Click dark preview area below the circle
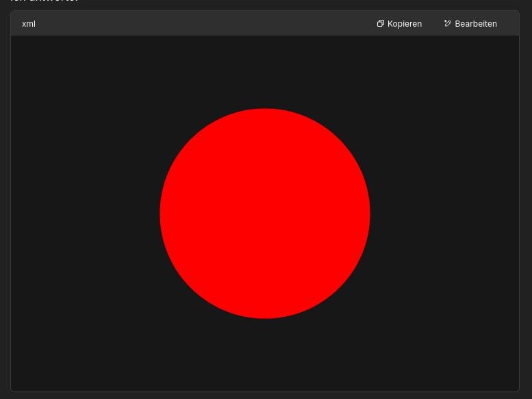 coord(265,356)
